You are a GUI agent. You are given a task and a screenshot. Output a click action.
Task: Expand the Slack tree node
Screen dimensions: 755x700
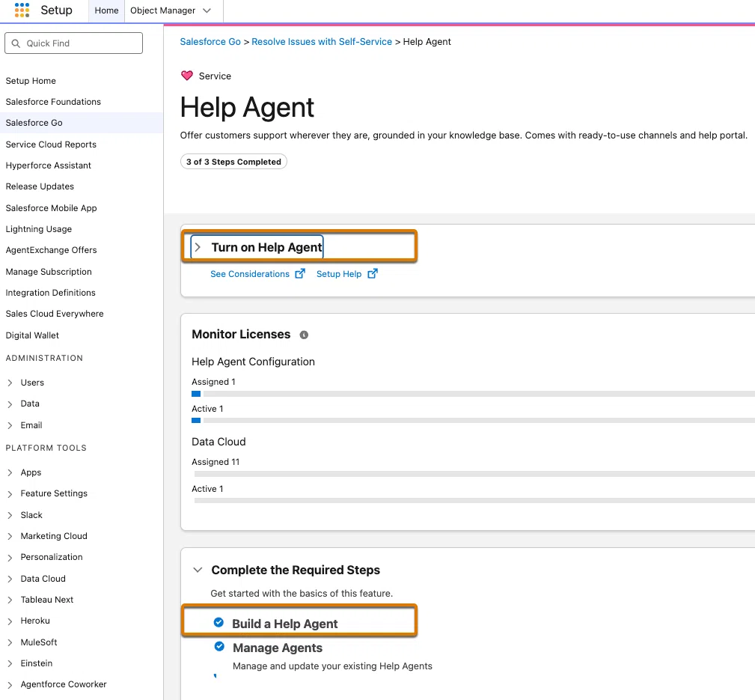pos(10,516)
